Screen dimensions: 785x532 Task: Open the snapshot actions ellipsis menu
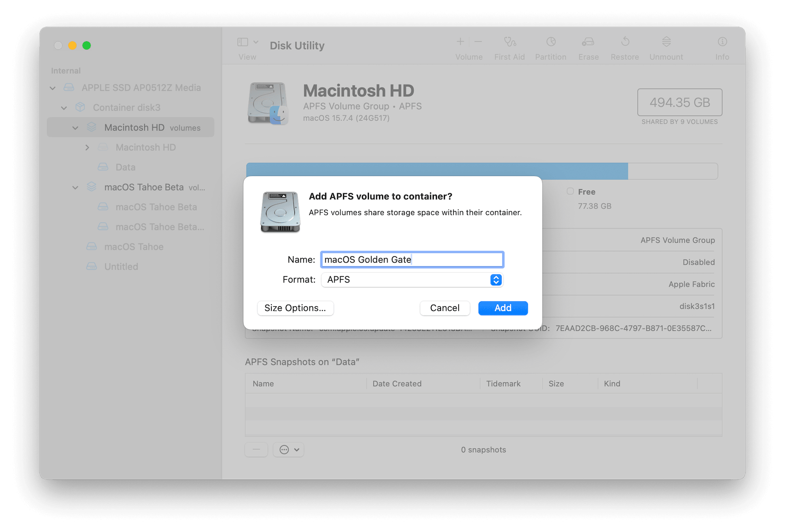289,450
